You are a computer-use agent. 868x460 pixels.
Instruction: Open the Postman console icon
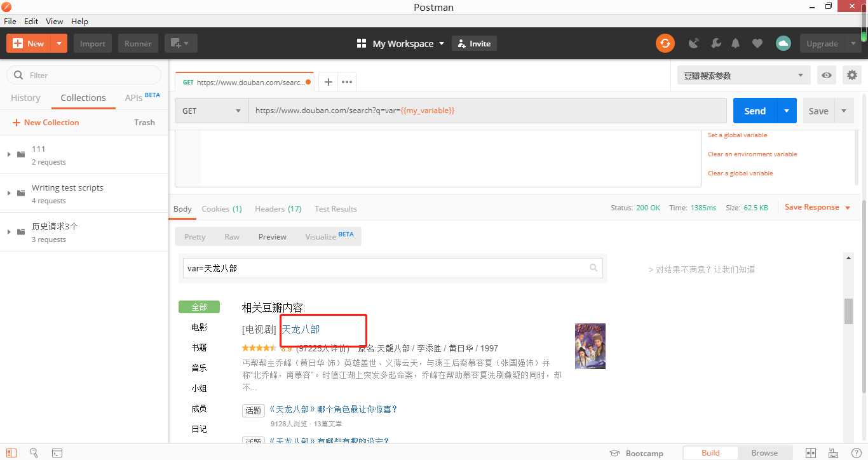coord(57,453)
